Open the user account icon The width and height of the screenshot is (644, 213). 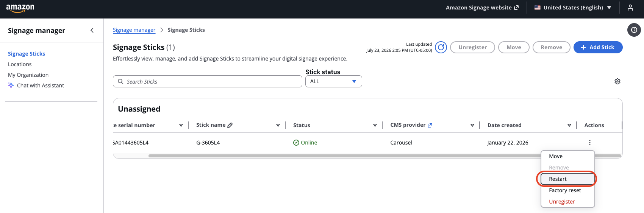click(x=630, y=8)
